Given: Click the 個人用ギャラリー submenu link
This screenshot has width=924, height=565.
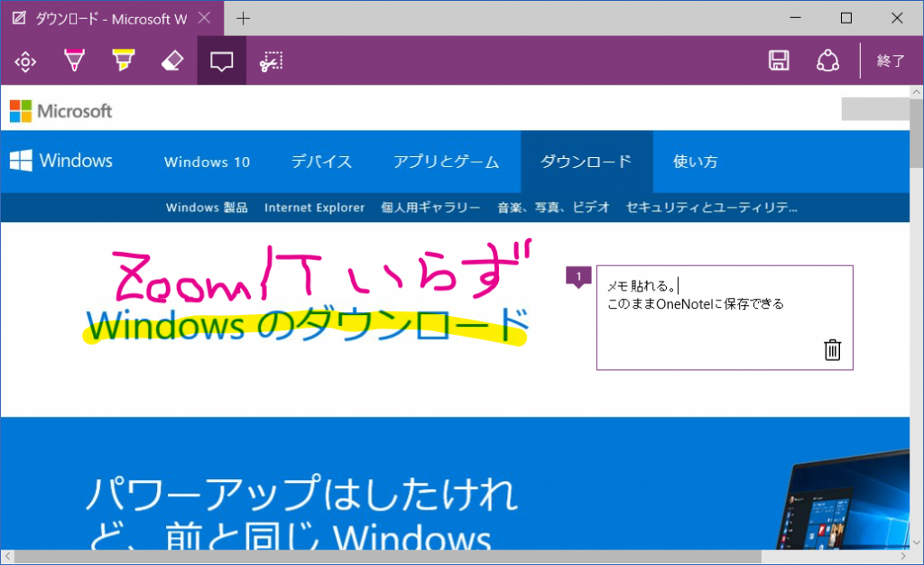Looking at the screenshot, I should 430,208.
